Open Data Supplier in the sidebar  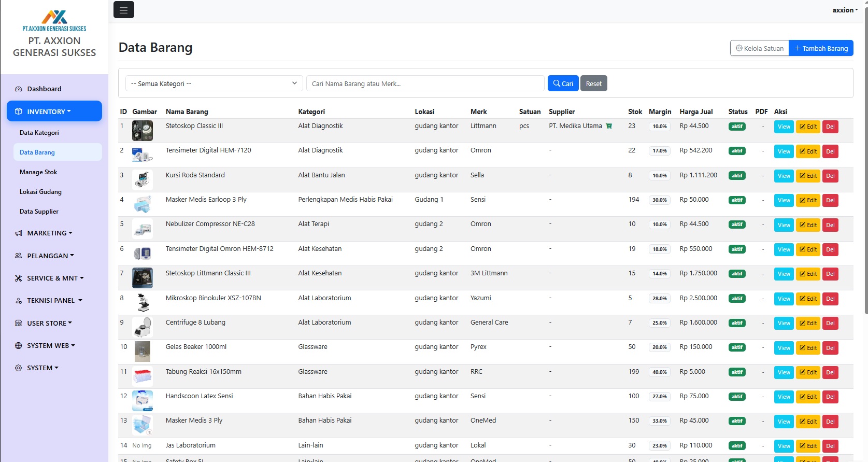click(x=58, y=212)
